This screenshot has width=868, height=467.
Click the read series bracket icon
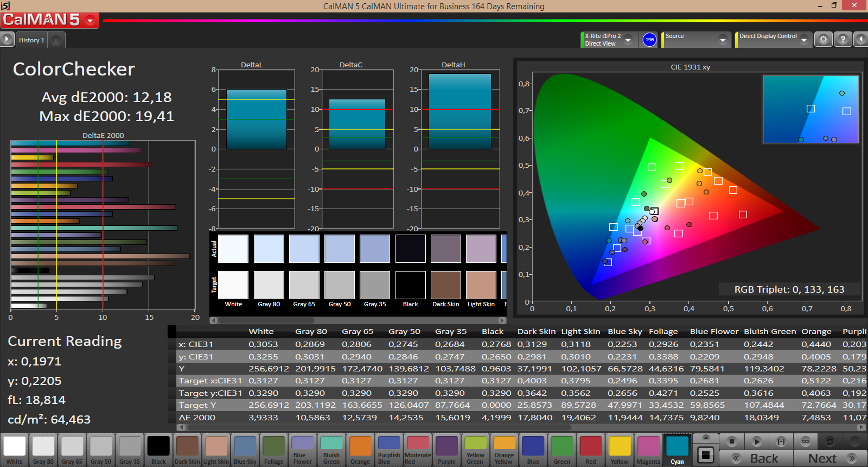[x=781, y=441]
